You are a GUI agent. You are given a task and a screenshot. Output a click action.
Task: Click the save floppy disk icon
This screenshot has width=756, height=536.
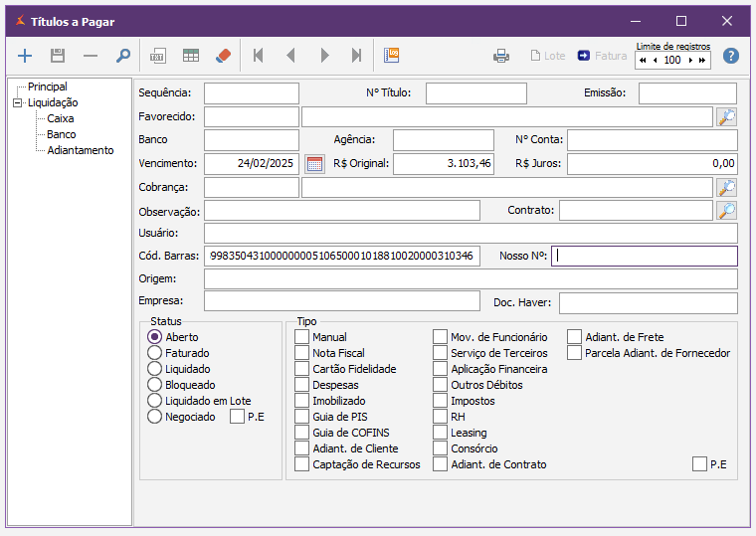coord(58,56)
